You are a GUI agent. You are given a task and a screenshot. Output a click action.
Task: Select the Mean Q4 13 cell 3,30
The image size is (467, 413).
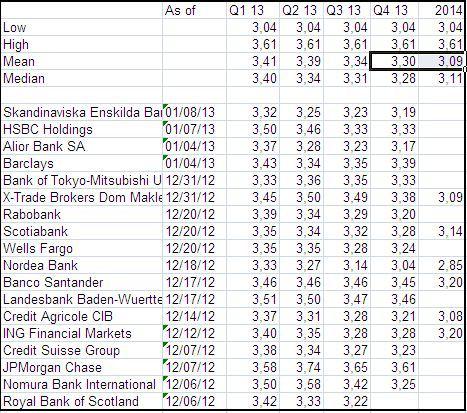pyautogui.click(x=394, y=61)
